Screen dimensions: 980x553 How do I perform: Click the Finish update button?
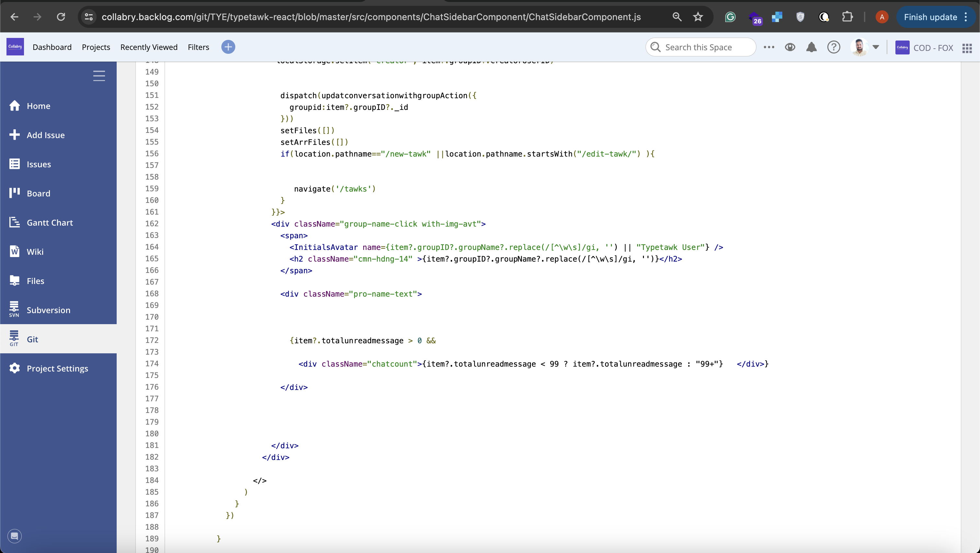coord(930,17)
